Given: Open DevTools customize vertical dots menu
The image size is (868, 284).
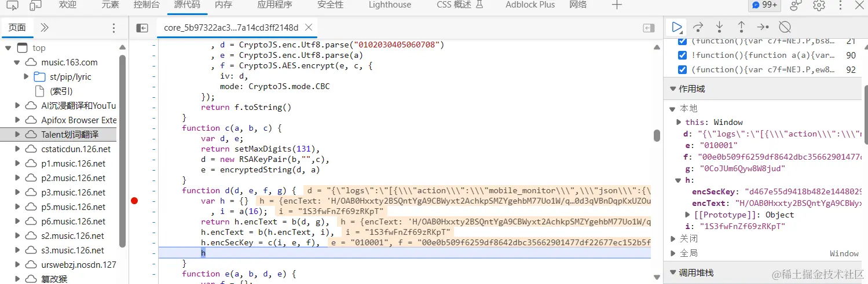Looking at the screenshot, I should pyautogui.click(x=841, y=5).
